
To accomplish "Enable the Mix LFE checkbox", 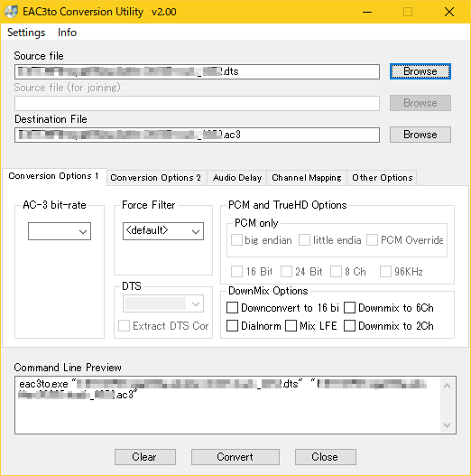I will click(291, 326).
